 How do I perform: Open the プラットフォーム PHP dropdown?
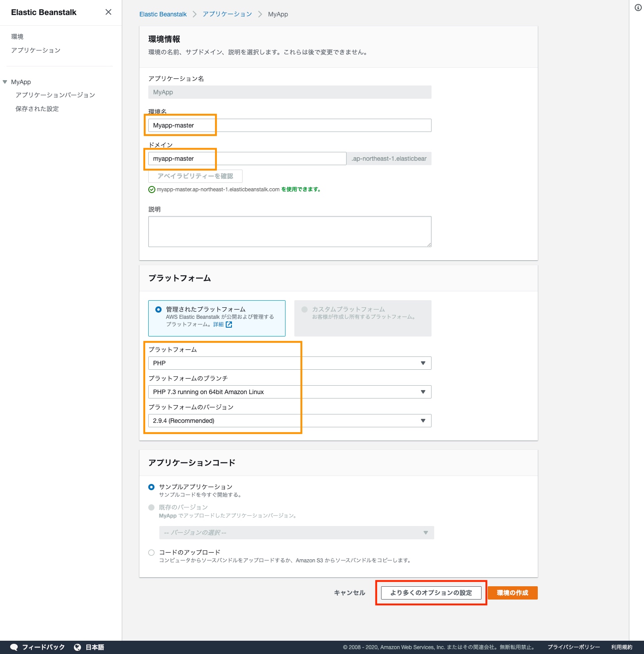point(289,363)
